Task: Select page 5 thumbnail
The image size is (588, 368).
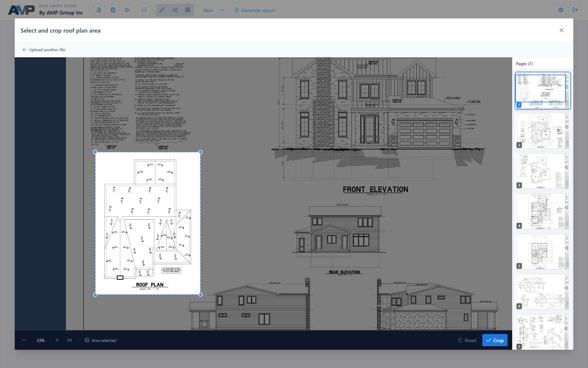Action: (x=543, y=252)
